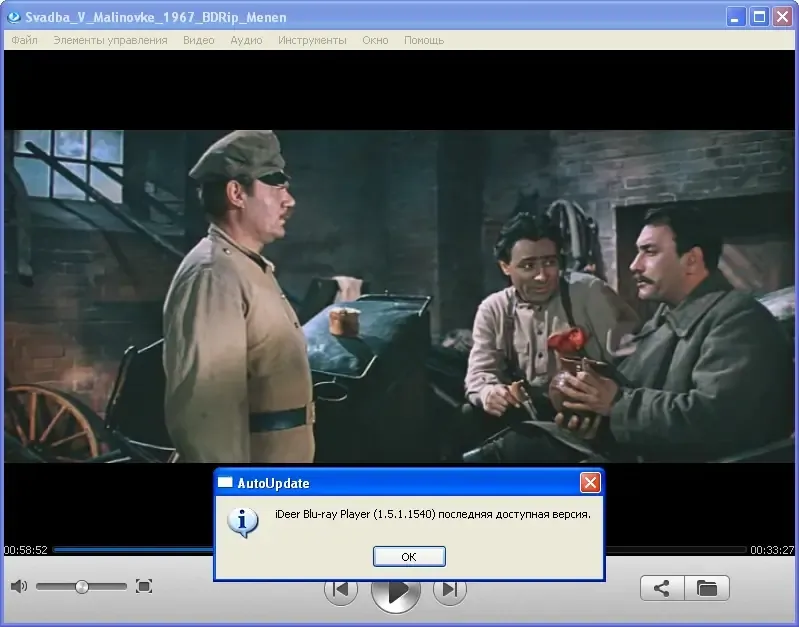
Task: Click the info icon in AutoUpdate dialog
Action: (x=243, y=522)
